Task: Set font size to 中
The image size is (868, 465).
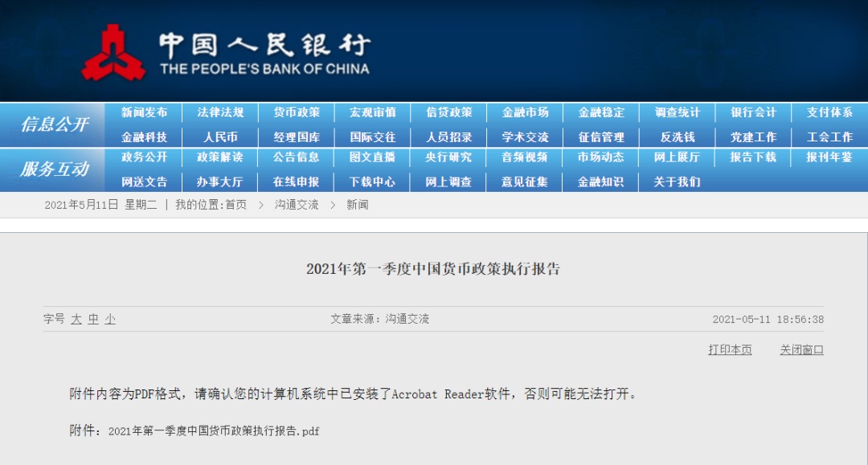Action: (x=93, y=320)
